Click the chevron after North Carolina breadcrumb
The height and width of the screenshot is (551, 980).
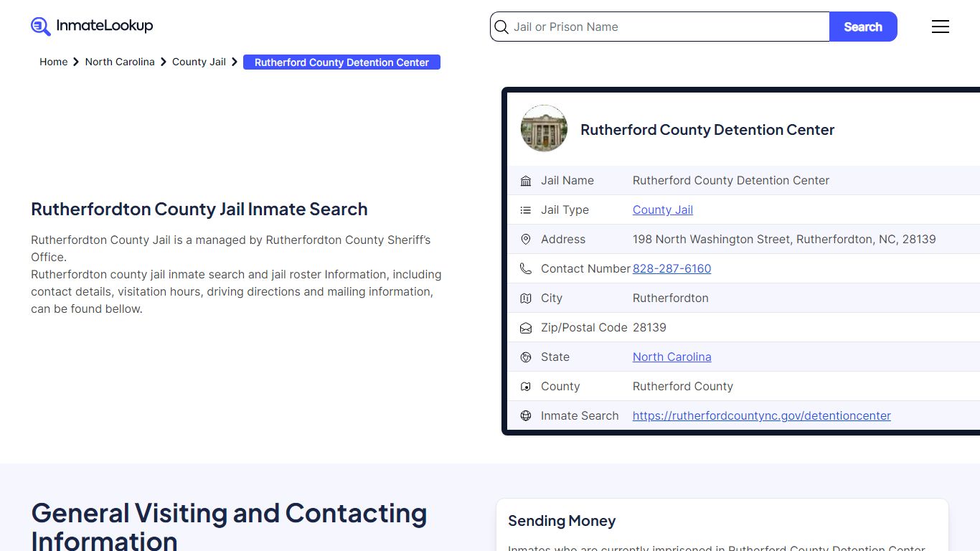(x=164, y=62)
